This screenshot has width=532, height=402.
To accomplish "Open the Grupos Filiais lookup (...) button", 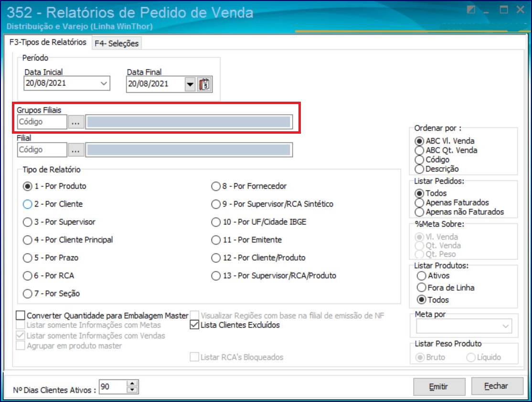I will 76,122.
